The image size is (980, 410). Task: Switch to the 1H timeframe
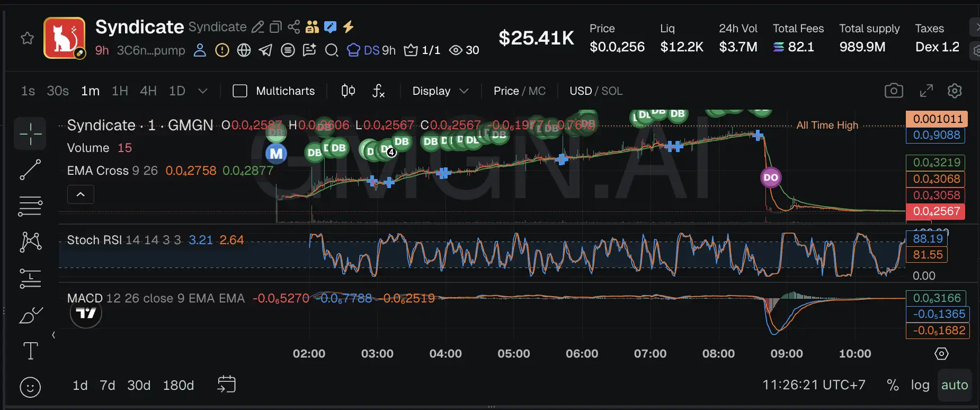click(120, 91)
